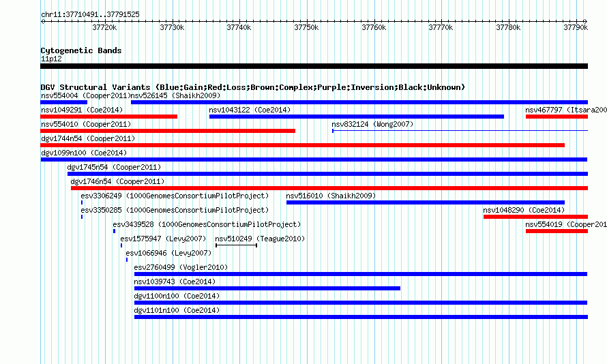Select the blue dgv1101n100 gain bar
The image size is (607, 364).
pyautogui.click(x=361, y=317)
